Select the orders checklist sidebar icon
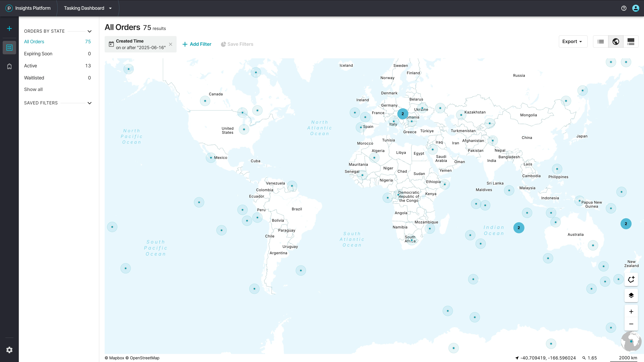Screen dimensions: 644x362 click(9, 47)
